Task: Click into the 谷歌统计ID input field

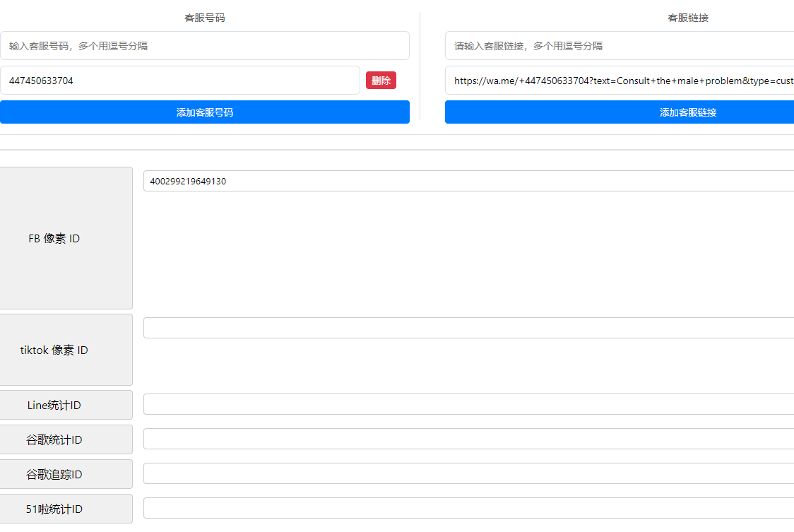Action: tap(468, 439)
